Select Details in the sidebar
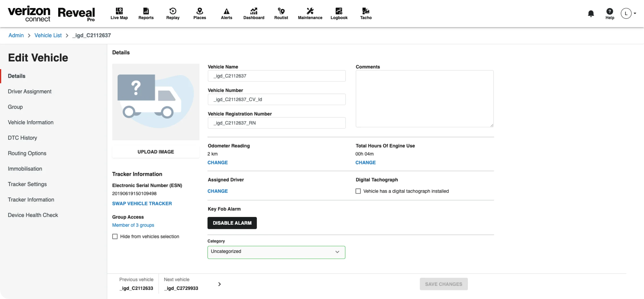Viewport: 644px width, 299px height. (x=17, y=76)
